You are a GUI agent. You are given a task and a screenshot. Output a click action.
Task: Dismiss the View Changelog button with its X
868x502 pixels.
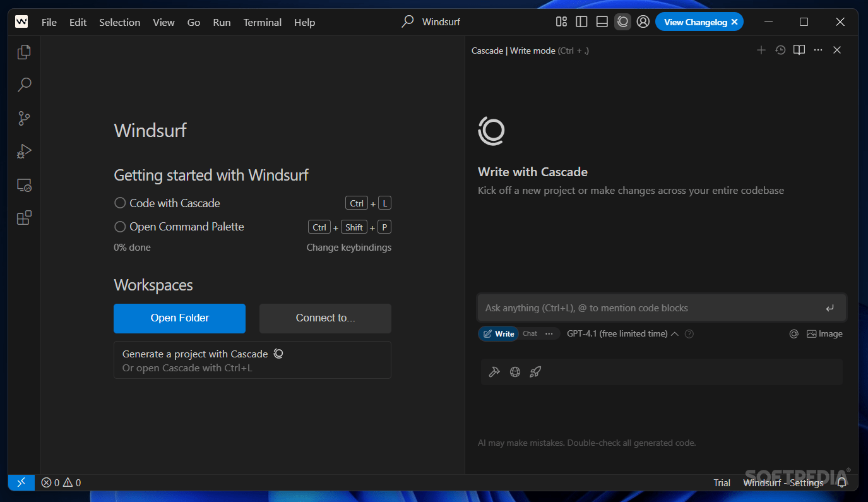click(734, 22)
